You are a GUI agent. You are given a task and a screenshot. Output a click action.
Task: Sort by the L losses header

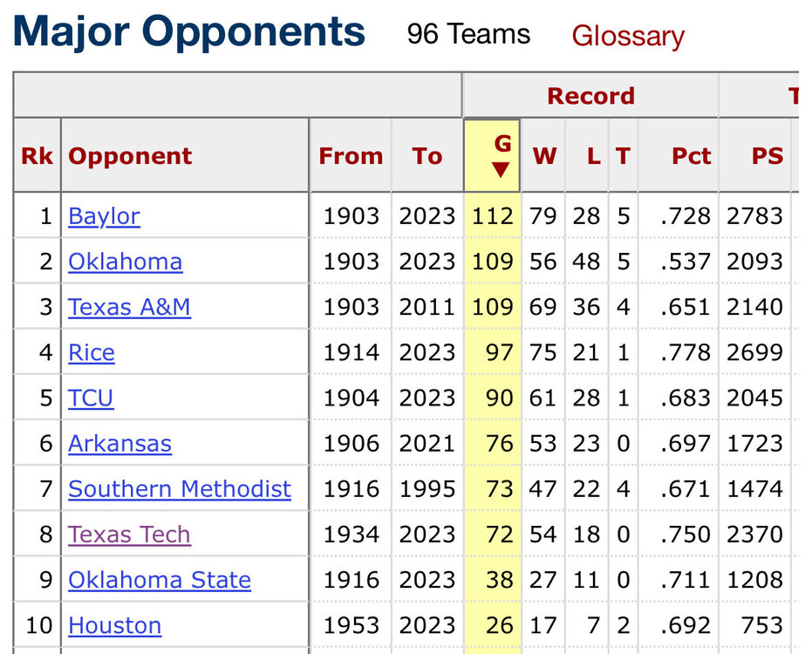(x=593, y=156)
